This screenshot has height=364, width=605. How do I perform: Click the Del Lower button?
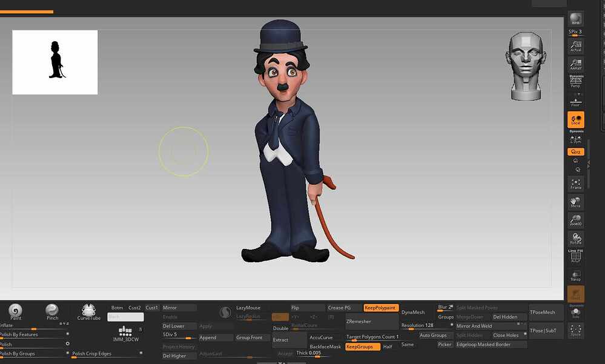point(179,326)
